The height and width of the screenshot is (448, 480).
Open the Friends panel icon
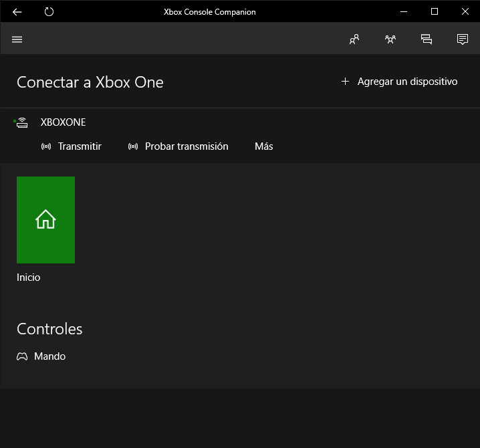pos(354,39)
